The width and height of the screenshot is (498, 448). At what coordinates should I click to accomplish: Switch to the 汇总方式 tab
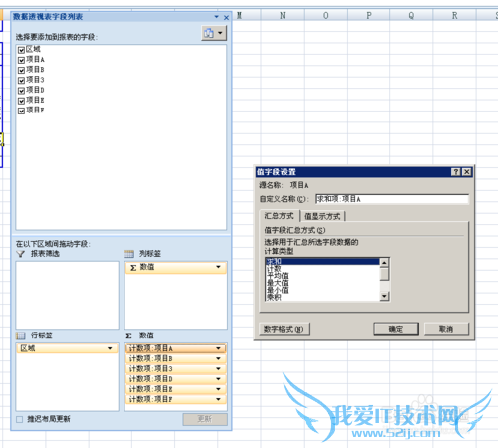point(279,216)
